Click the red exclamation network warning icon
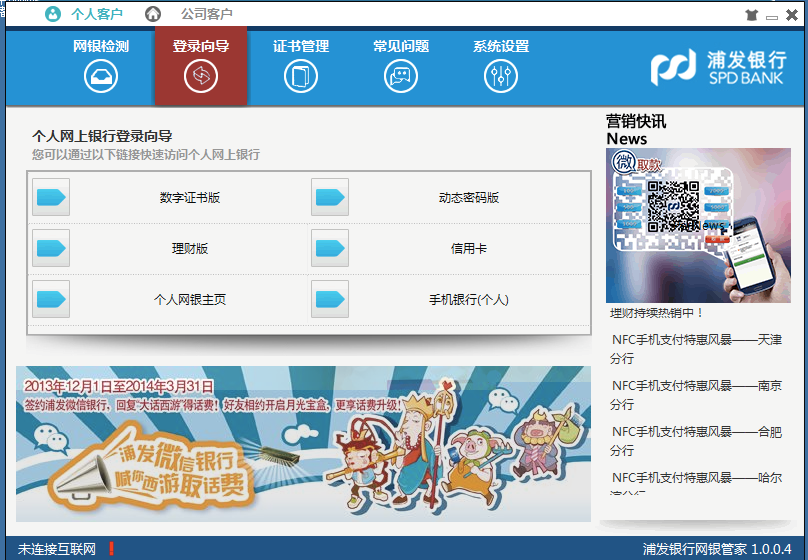808x560 pixels. tap(111, 549)
